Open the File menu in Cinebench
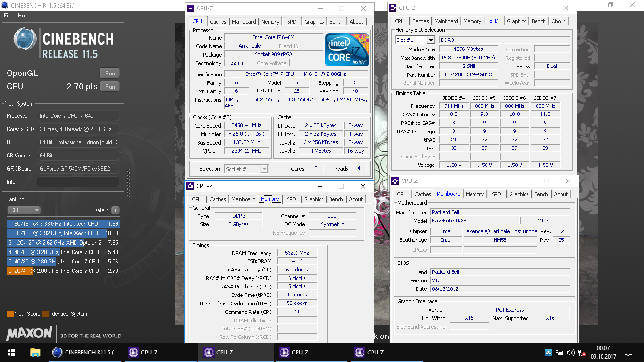This screenshot has height=362, width=644. tap(8, 16)
